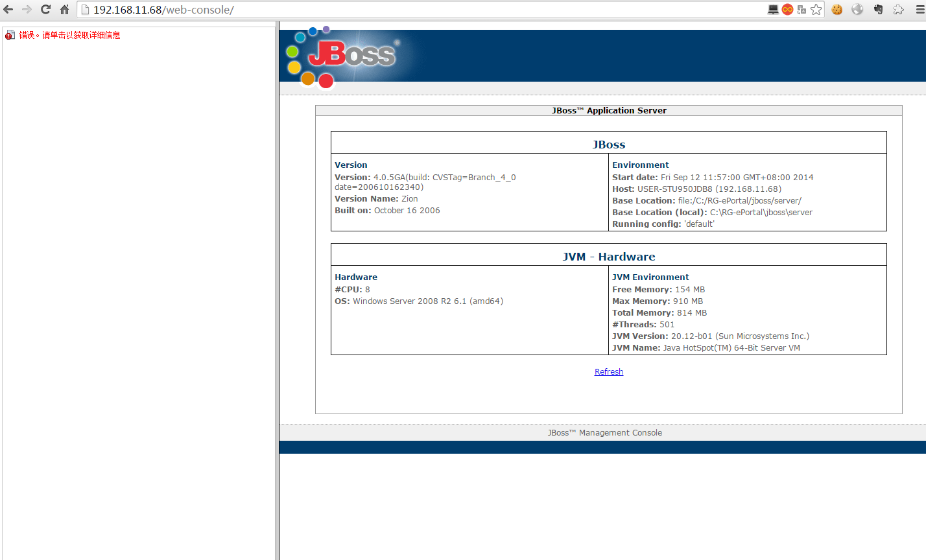
Task: Click the 'JBoss™ Management Console' footer text
Action: point(605,433)
